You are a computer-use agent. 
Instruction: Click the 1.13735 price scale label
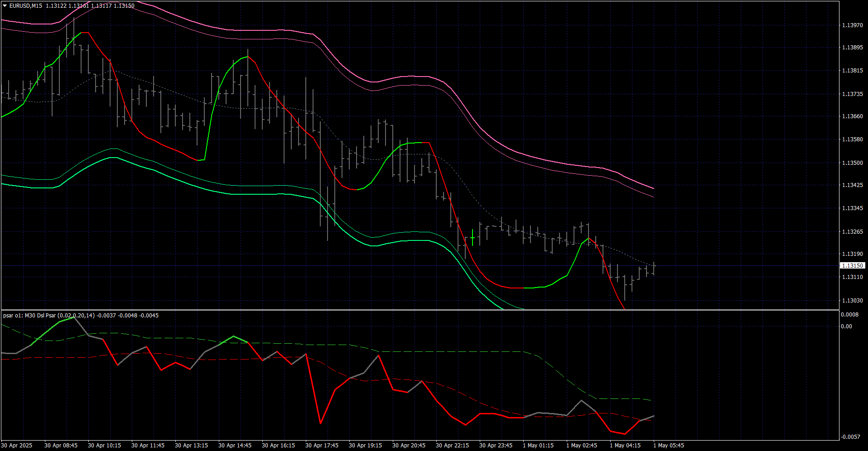(852, 94)
